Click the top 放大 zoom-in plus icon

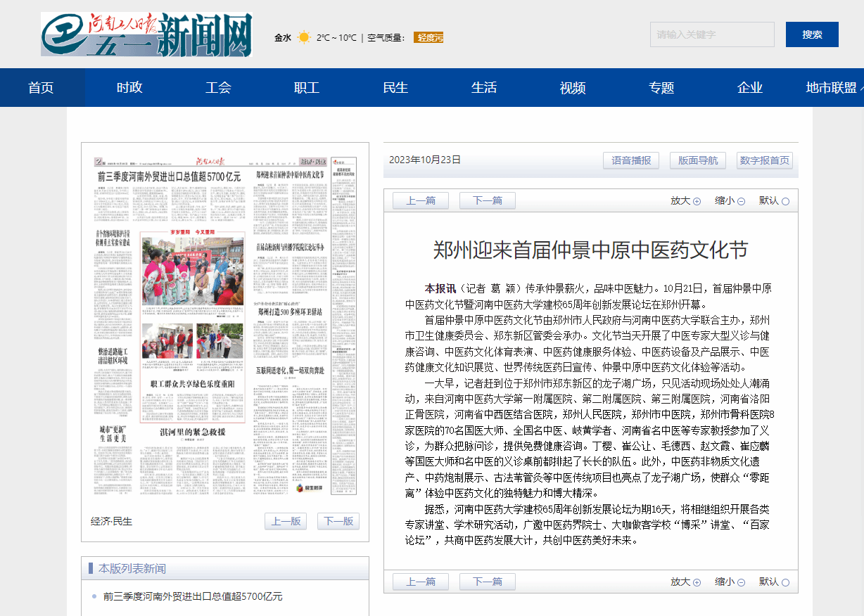pos(697,201)
